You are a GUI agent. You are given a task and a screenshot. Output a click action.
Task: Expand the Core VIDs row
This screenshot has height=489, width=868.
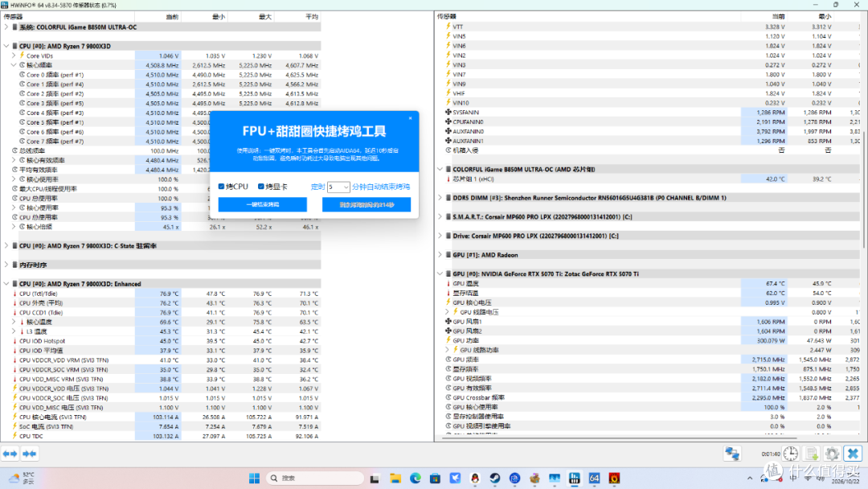coord(14,55)
